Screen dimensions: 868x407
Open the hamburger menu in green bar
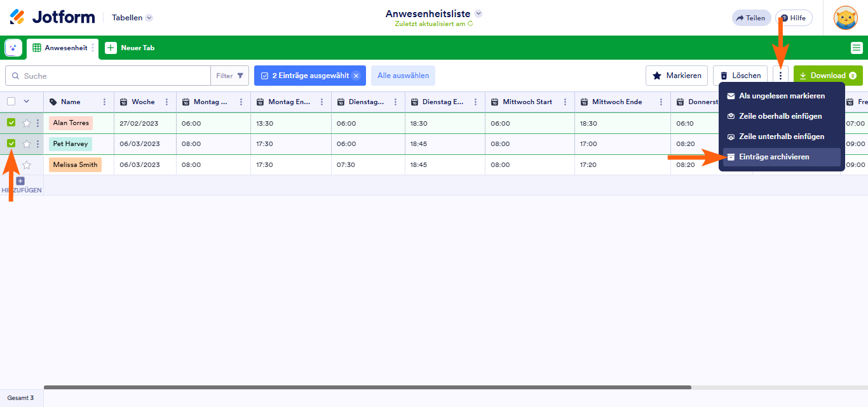tap(857, 48)
